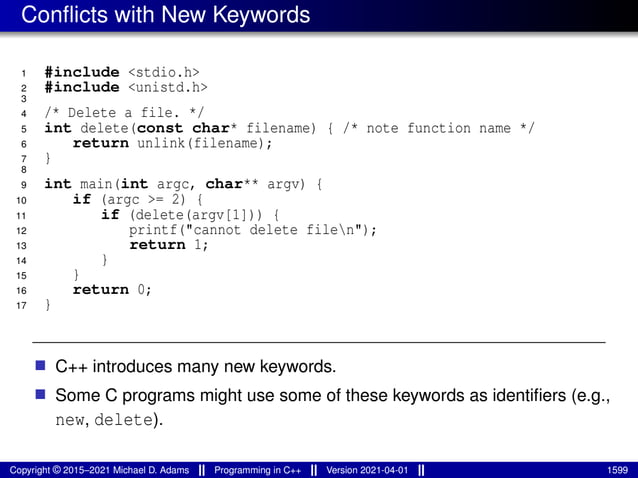Click the slide number 1599 in footer
The height and width of the screenshot is (478, 638).
point(617,471)
